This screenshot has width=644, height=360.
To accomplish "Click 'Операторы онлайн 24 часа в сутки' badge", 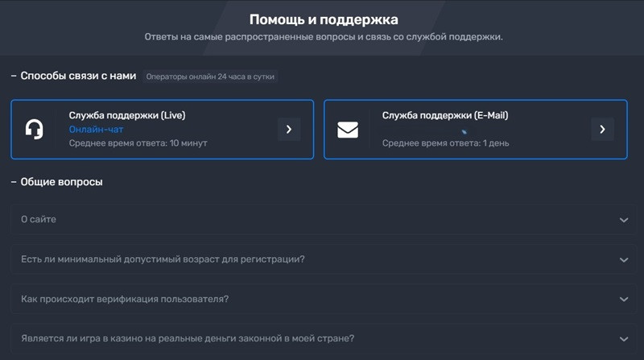I will coord(210,77).
